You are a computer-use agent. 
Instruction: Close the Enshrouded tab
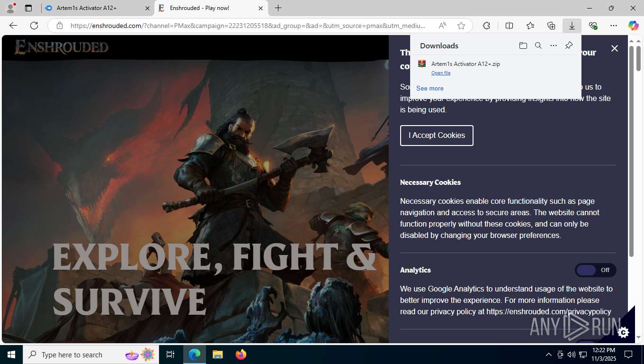261,8
